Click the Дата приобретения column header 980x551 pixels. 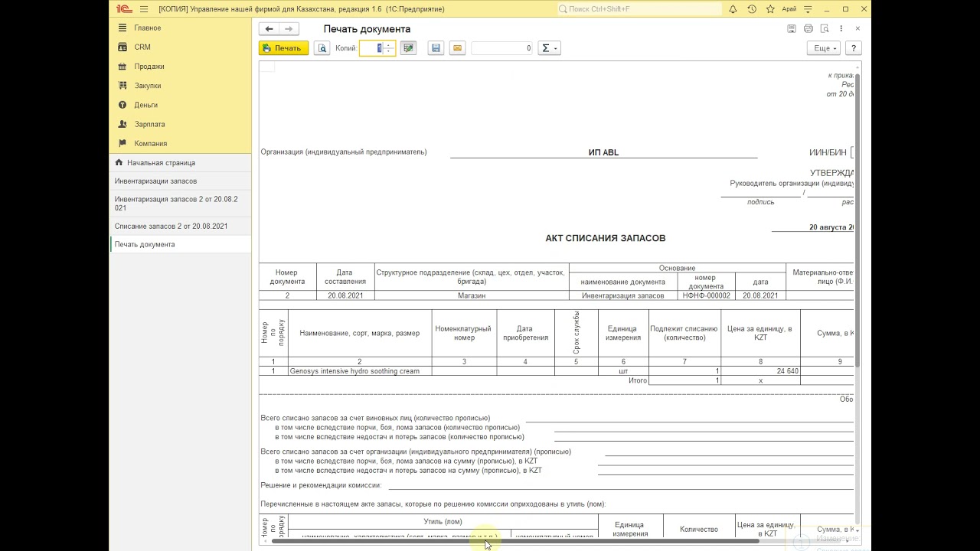525,333
